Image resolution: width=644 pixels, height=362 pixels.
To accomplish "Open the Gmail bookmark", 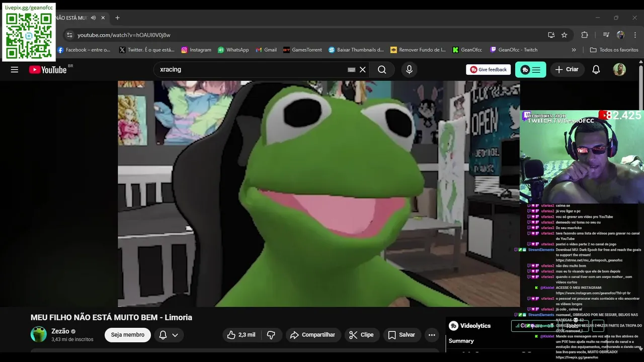I will pyautogui.click(x=266, y=50).
